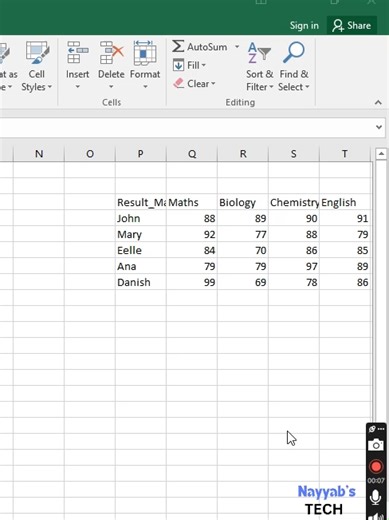The width and height of the screenshot is (389, 520).
Task: Click the Insert cells icon
Action: coord(77,52)
